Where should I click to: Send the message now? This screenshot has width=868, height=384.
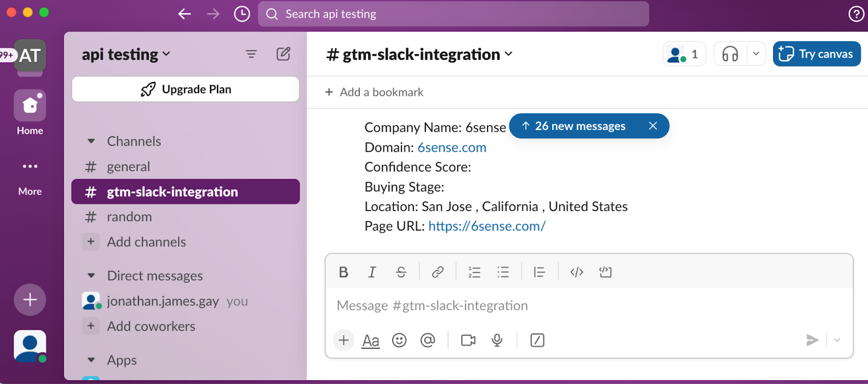point(812,340)
